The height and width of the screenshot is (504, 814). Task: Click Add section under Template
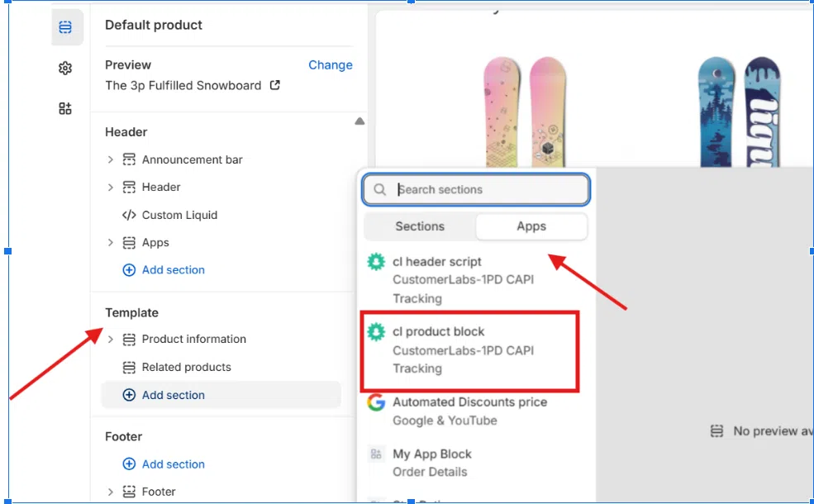tap(173, 395)
